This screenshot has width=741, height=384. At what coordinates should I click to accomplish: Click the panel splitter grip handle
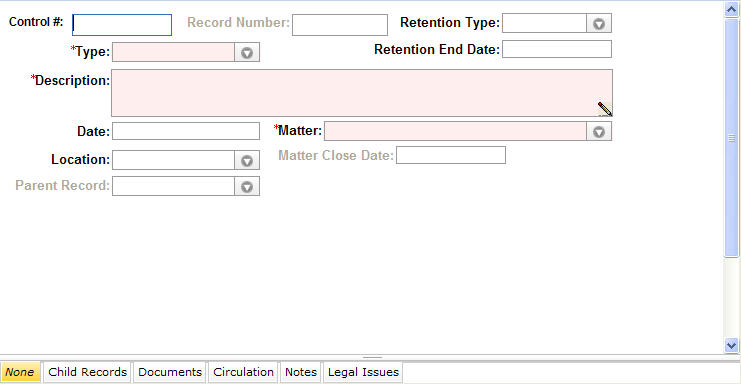(372, 358)
